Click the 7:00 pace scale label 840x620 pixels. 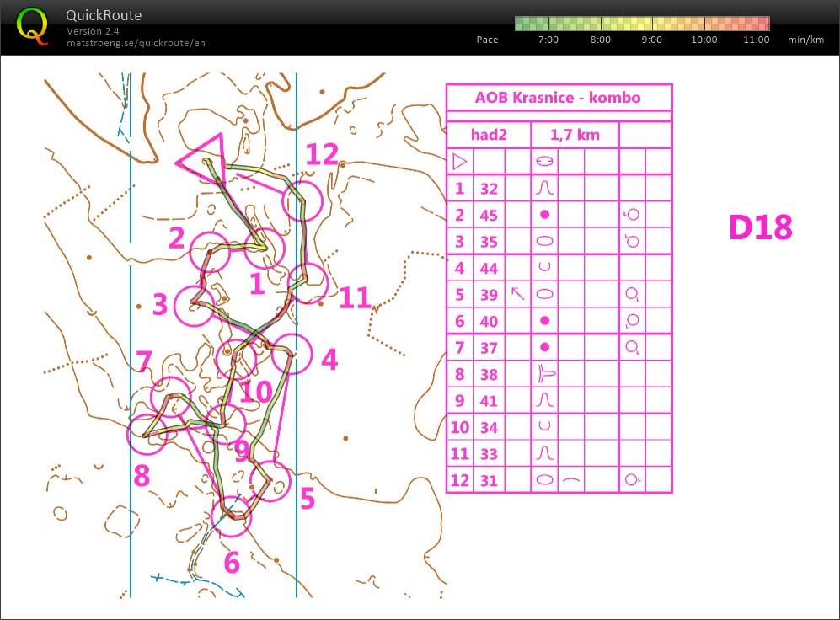tap(548, 40)
